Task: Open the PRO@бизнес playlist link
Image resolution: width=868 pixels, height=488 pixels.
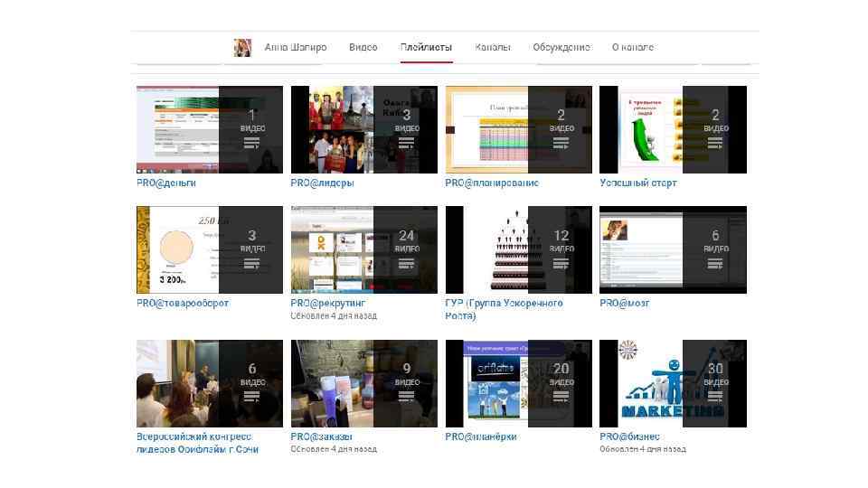Action: coord(629,436)
